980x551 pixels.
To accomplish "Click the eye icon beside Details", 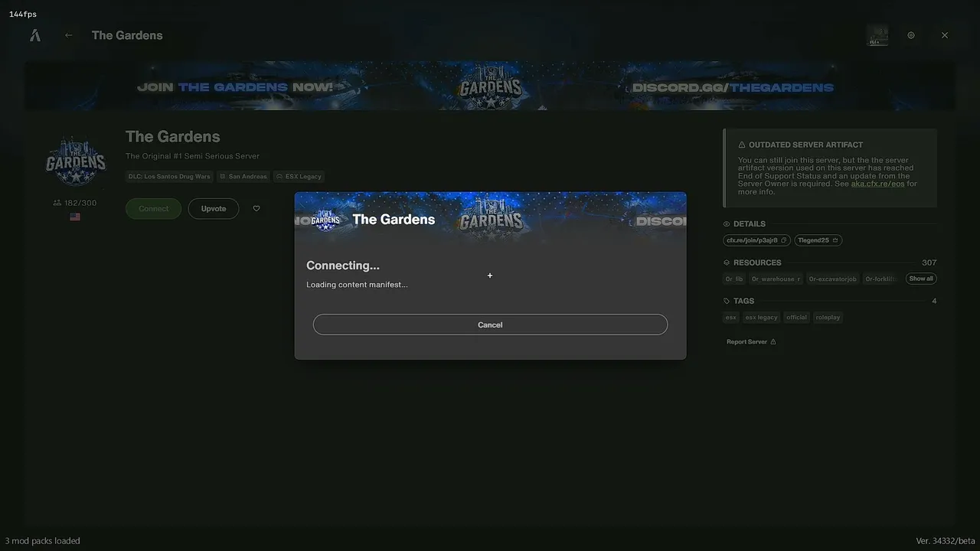I will (727, 224).
